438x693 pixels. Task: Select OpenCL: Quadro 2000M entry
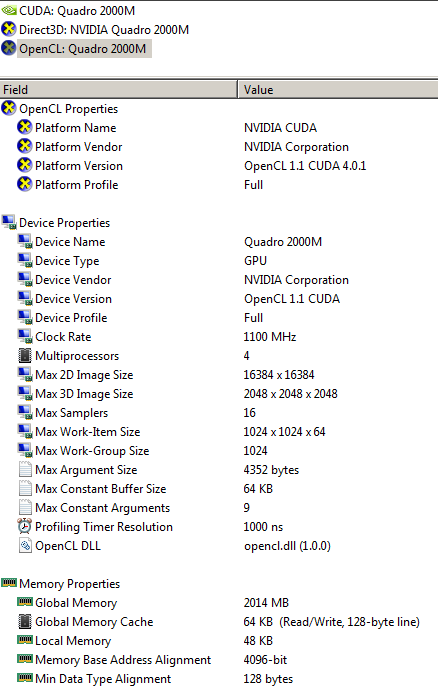[82, 49]
